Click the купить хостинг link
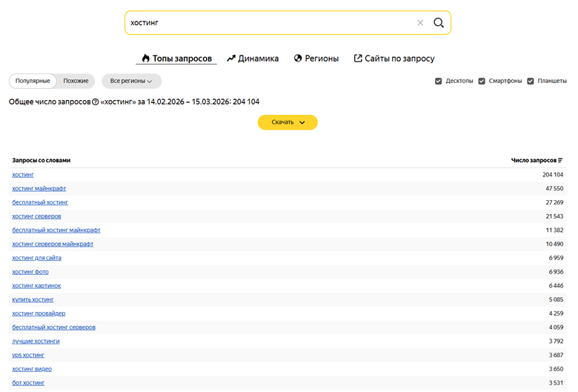The image size is (578, 392). (x=33, y=299)
